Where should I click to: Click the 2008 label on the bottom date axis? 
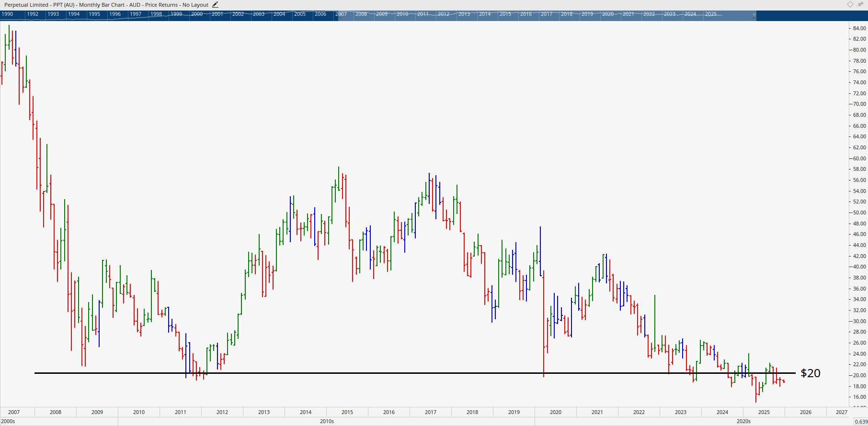tap(56, 412)
